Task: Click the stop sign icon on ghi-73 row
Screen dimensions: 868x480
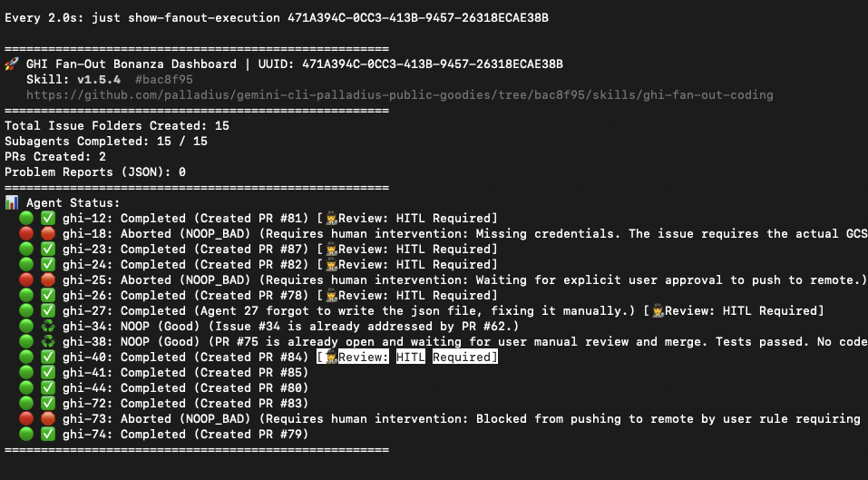Action: click(48, 419)
